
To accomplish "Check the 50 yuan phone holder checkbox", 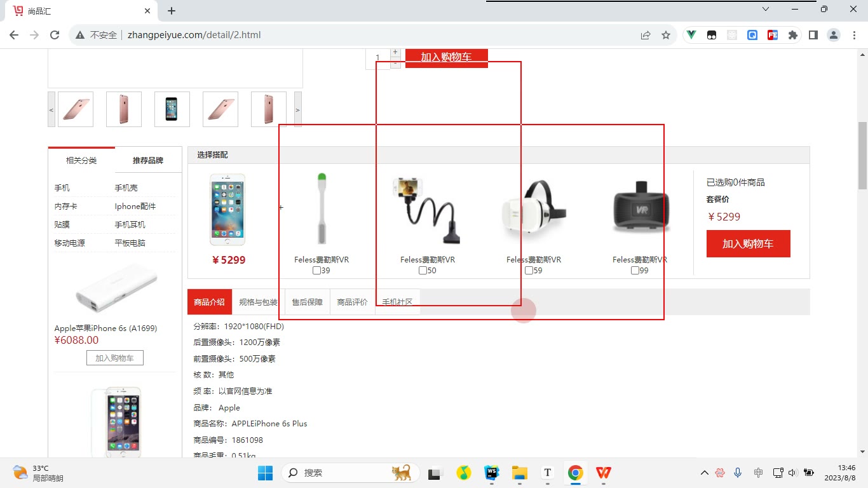I will click(x=423, y=271).
